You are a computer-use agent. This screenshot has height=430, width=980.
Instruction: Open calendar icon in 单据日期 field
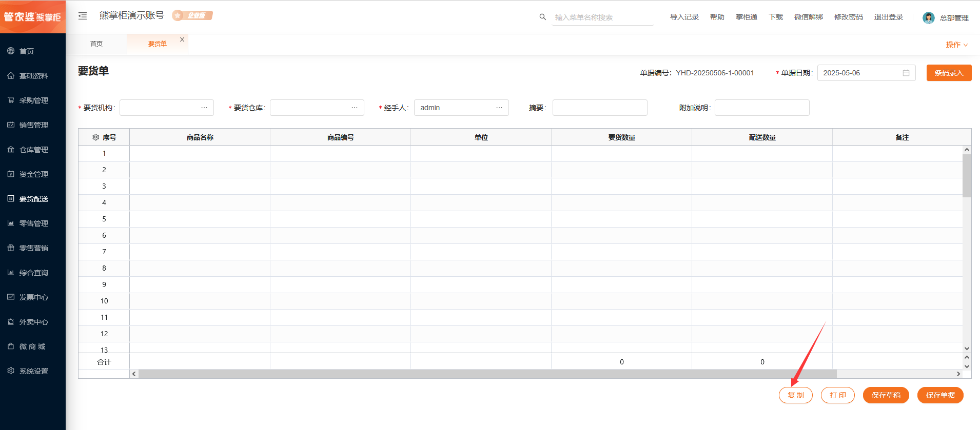[906, 73]
